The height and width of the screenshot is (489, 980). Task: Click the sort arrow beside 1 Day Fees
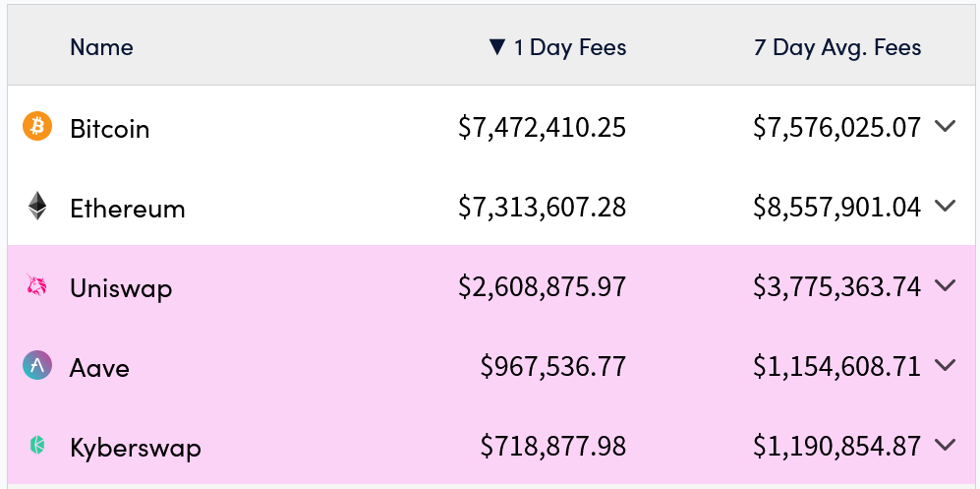(497, 47)
